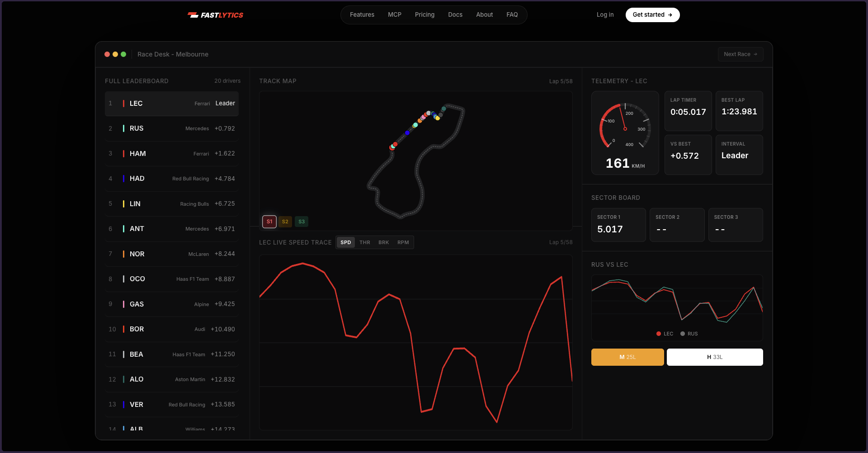Open the MCP nav item
The width and height of the screenshot is (868, 453).
coord(395,14)
